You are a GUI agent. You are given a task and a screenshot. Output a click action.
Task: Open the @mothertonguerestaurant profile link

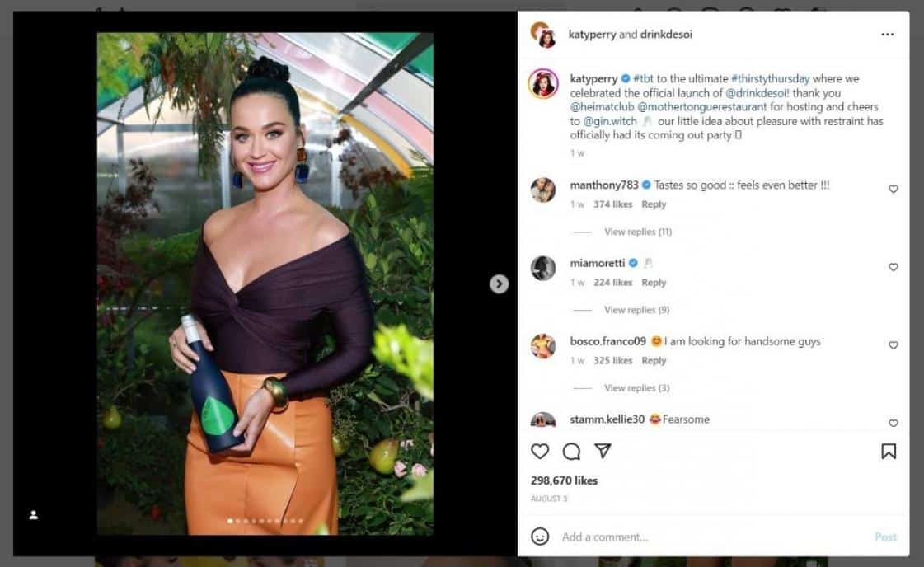click(x=701, y=106)
